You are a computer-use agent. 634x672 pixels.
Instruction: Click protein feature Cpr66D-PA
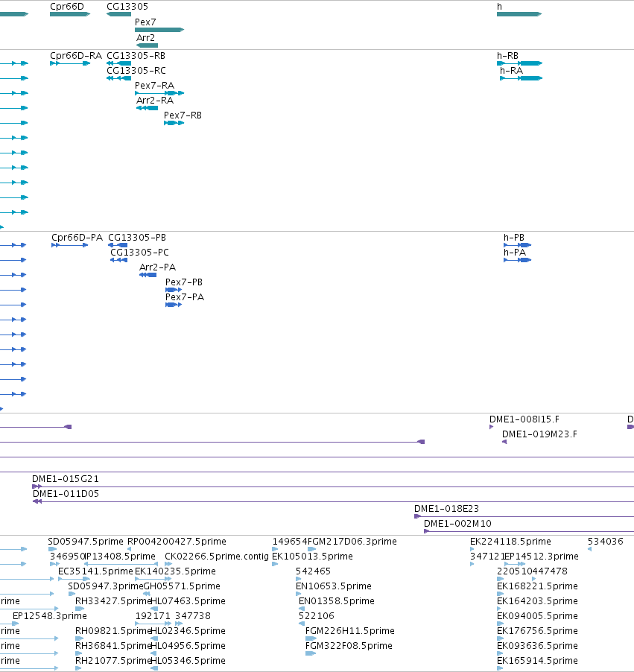(x=70, y=245)
